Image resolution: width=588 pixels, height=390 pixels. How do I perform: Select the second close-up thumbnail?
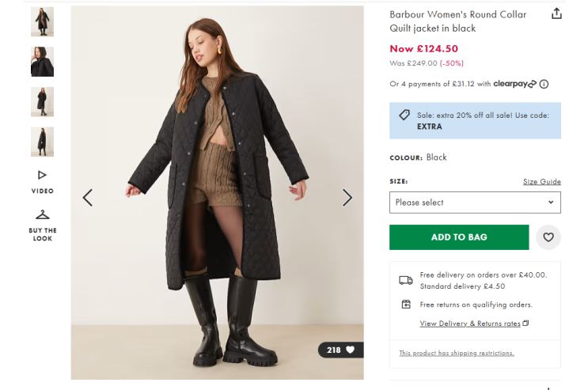click(42, 62)
